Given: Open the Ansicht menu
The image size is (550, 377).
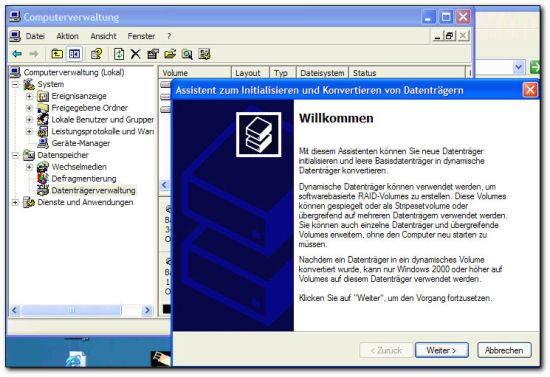Looking at the screenshot, I should (103, 36).
